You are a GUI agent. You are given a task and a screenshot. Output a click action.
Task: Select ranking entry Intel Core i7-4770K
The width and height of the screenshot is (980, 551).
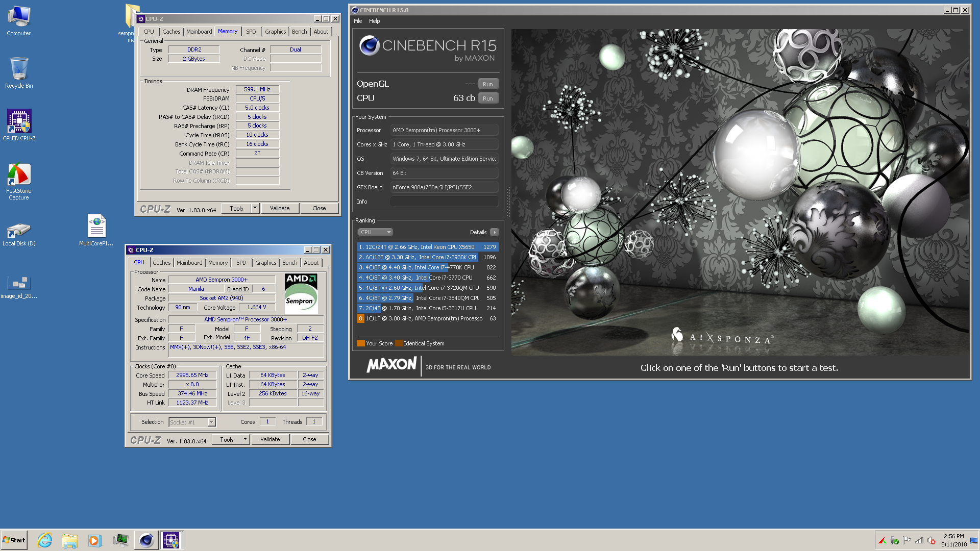click(x=428, y=267)
